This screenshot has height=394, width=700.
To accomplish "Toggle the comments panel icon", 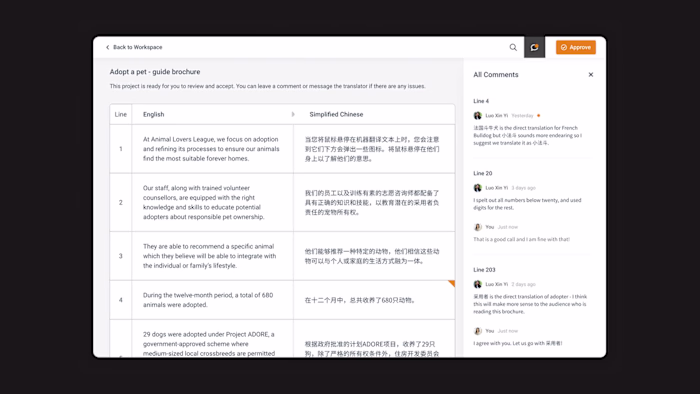I will pyautogui.click(x=534, y=47).
